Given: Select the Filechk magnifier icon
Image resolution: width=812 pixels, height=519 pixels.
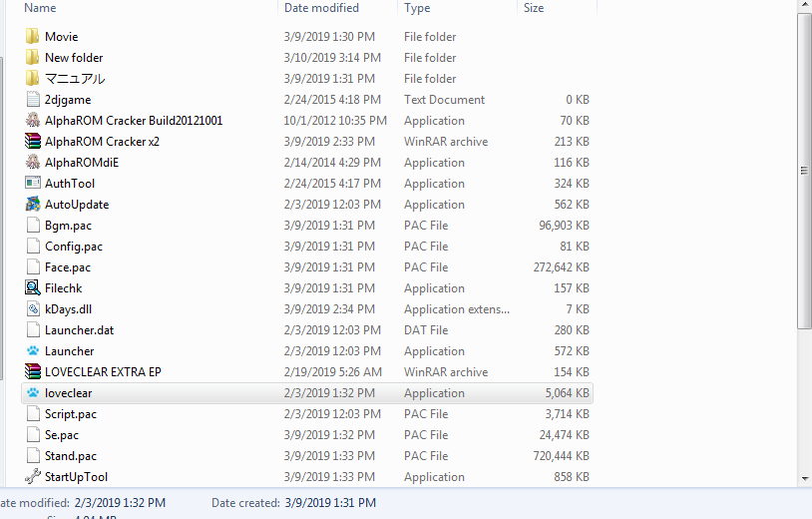Looking at the screenshot, I should 33,288.
